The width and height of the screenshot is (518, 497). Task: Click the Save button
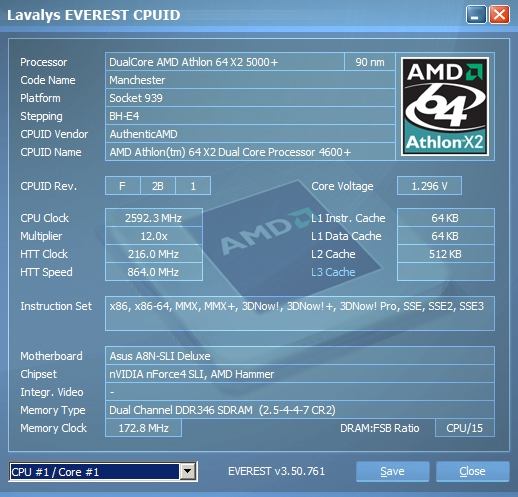point(392,471)
